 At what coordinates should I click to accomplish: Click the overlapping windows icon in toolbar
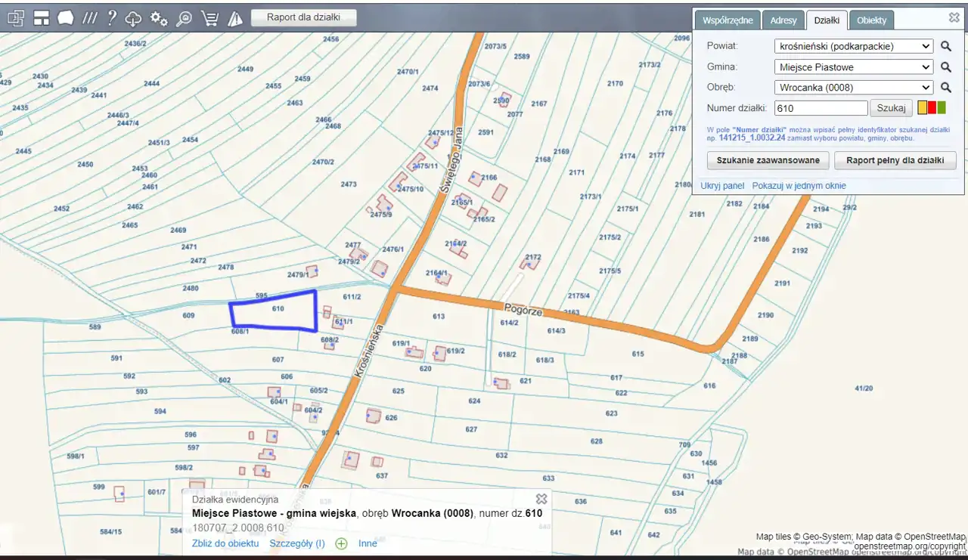pyautogui.click(x=16, y=18)
